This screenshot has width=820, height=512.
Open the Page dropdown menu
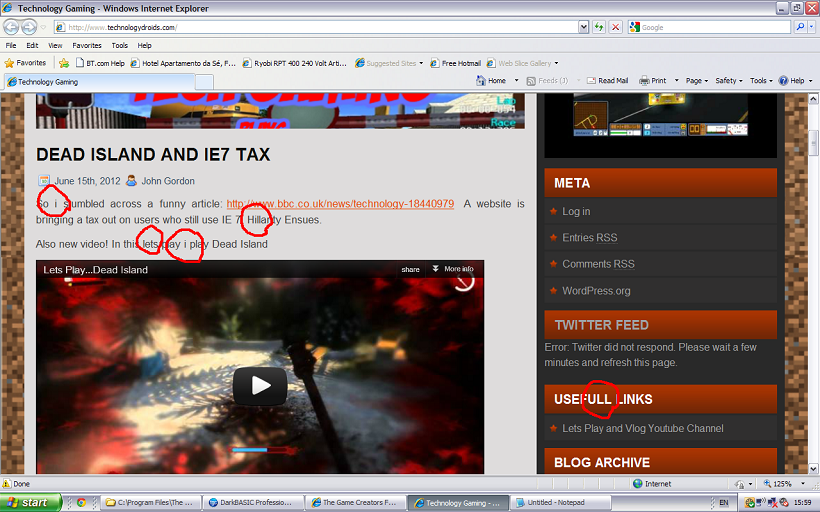coord(697,81)
